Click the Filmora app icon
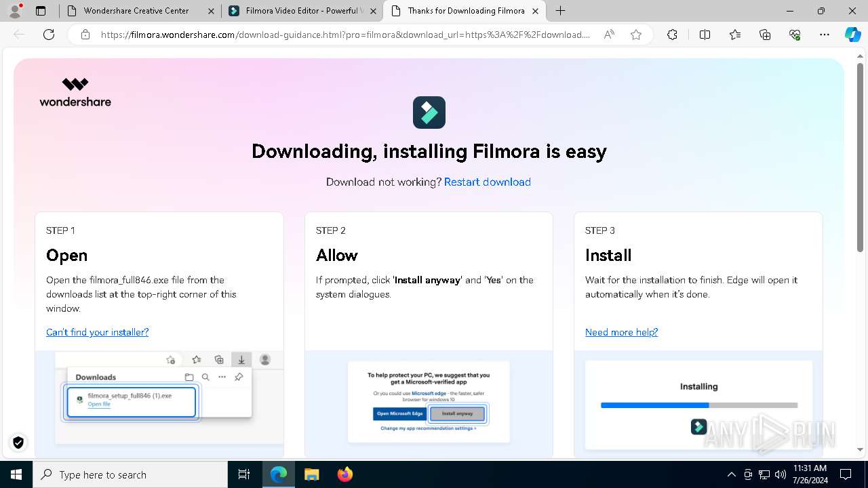 coord(429,112)
